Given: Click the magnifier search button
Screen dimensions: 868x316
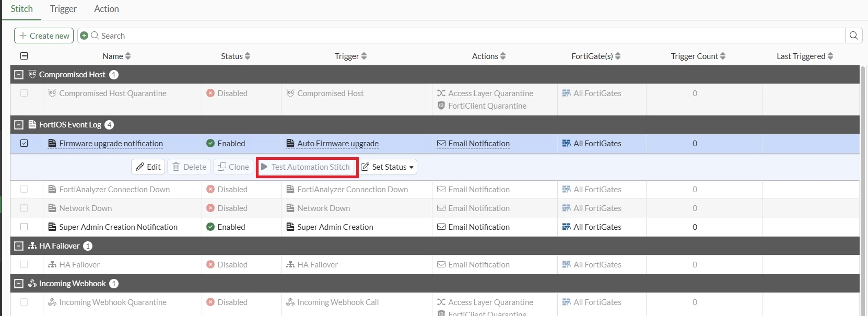Looking at the screenshot, I should tap(853, 36).
